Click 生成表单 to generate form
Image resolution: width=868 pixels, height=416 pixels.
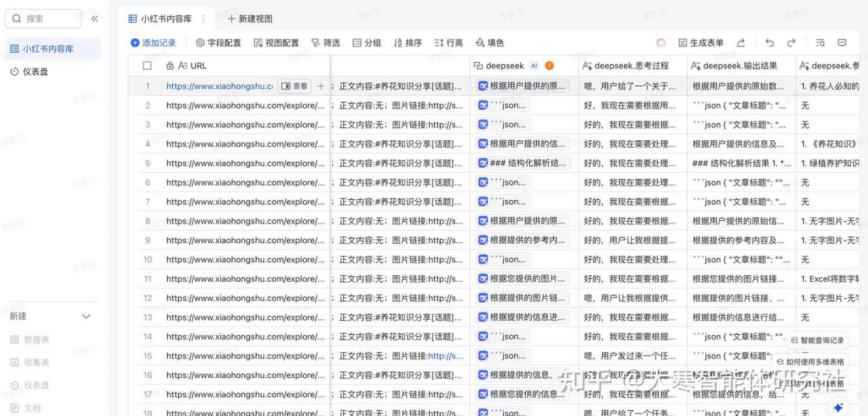click(701, 43)
